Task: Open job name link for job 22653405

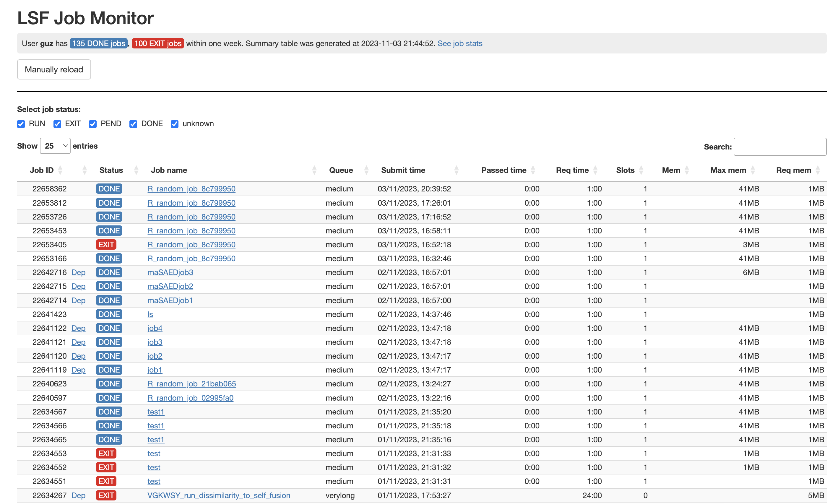Action: [191, 245]
